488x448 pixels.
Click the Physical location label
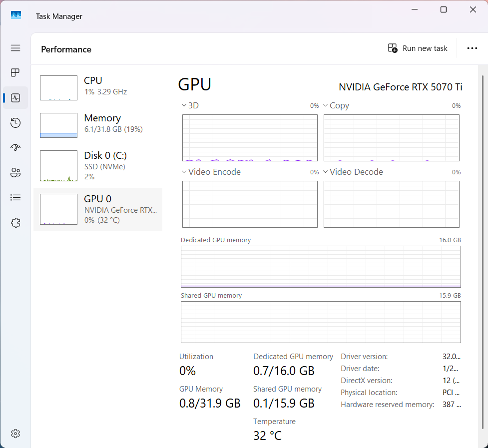pos(369,393)
